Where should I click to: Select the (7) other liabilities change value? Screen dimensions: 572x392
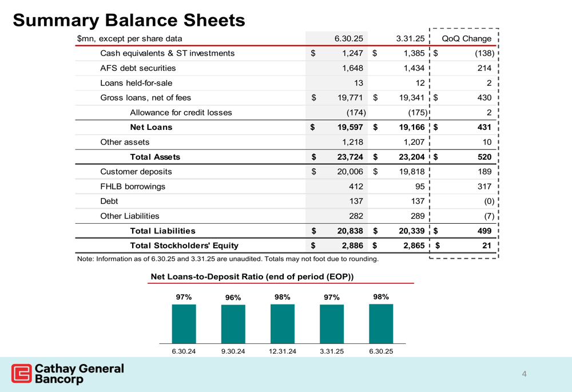pos(489,216)
